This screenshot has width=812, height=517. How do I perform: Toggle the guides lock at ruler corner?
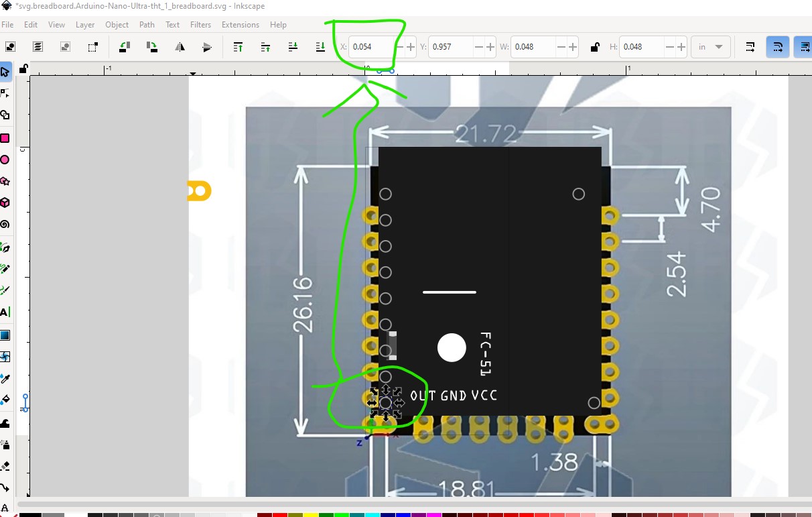[23, 68]
